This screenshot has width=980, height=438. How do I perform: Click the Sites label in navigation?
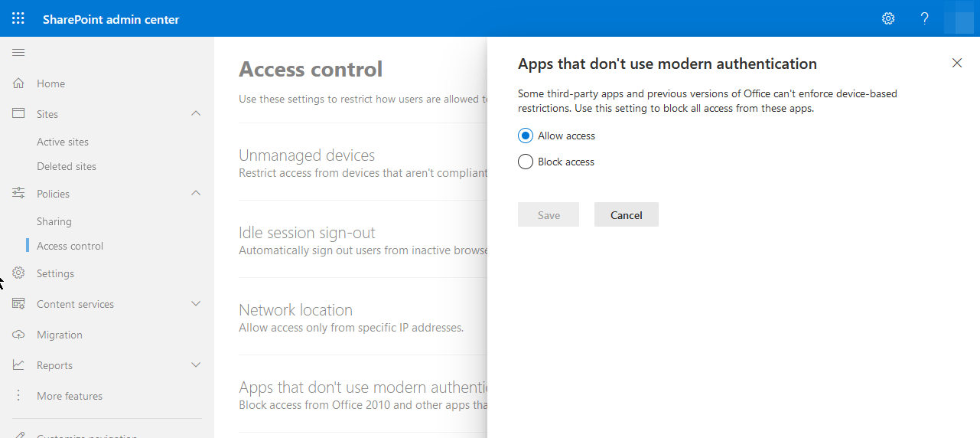[47, 114]
